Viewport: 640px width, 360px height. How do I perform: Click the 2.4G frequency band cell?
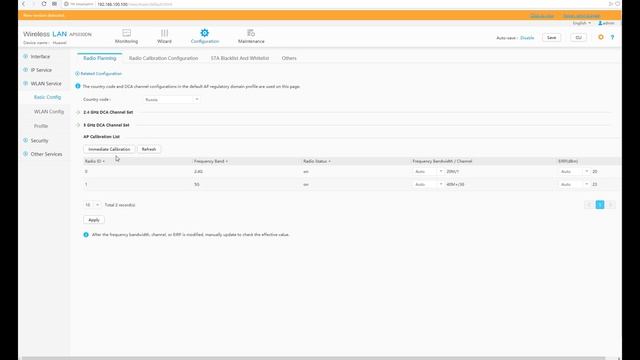[x=198, y=172]
